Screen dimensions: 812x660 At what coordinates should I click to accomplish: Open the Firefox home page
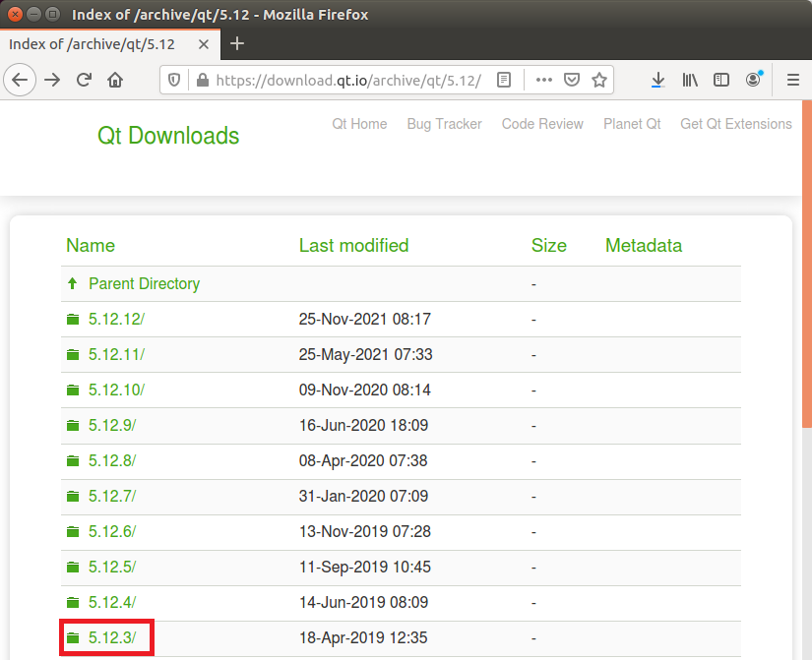click(x=115, y=80)
